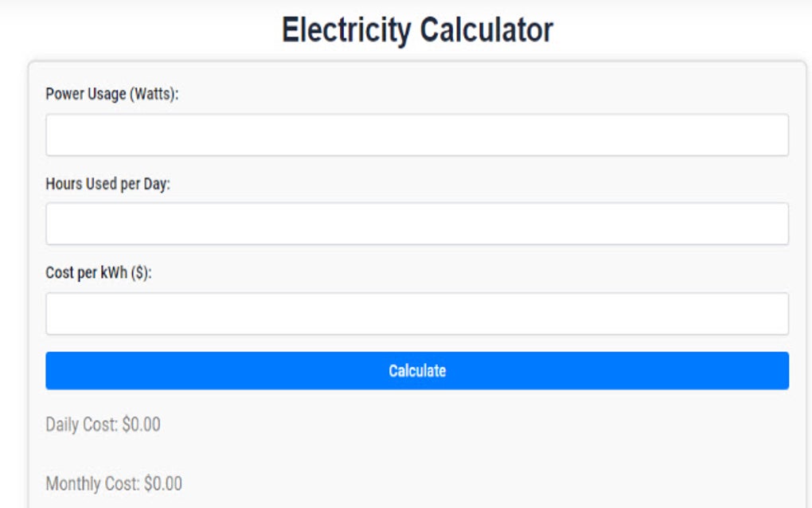
Task: Click the Daily Cost: $0.00 text
Action: point(102,424)
